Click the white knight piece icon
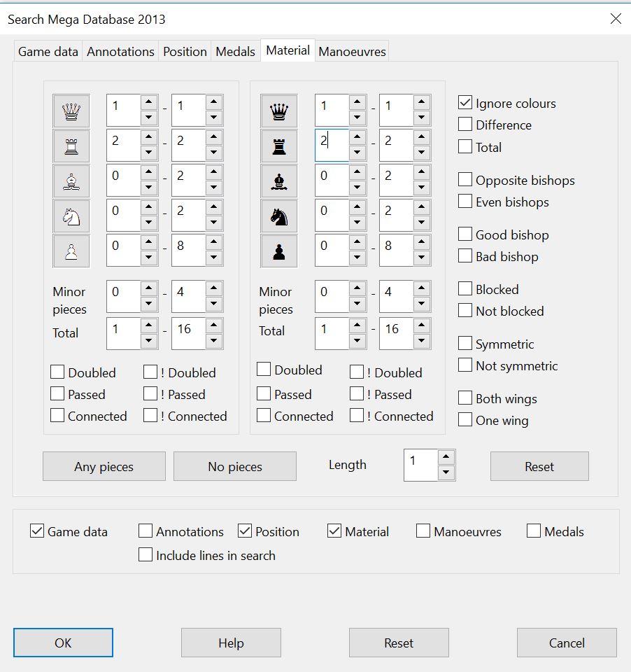The height and width of the screenshot is (672, 631). 71,217
